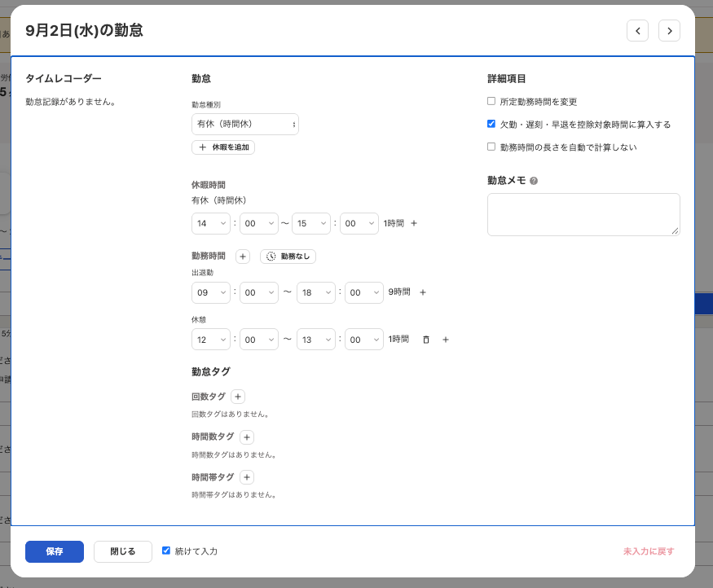Click タイムレコーダー heading
The height and width of the screenshot is (588, 713).
(64, 79)
